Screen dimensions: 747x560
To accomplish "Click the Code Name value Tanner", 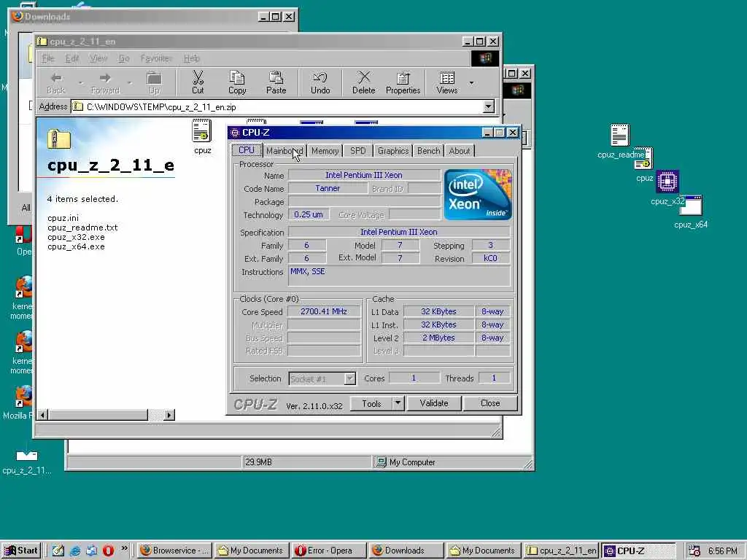I will pos(328,189).
